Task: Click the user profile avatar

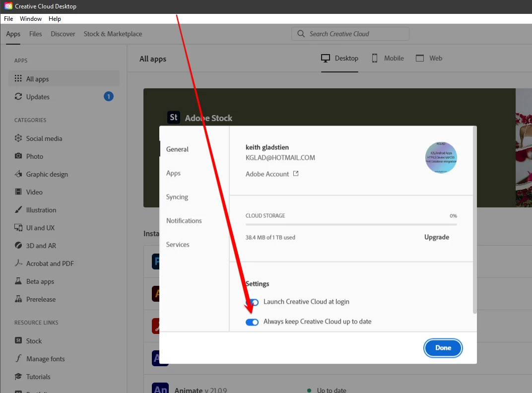Action: coord(441,157)
